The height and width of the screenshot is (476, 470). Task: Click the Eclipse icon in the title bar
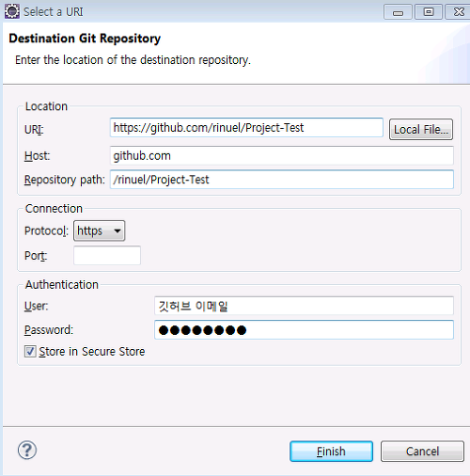point(12,11)
